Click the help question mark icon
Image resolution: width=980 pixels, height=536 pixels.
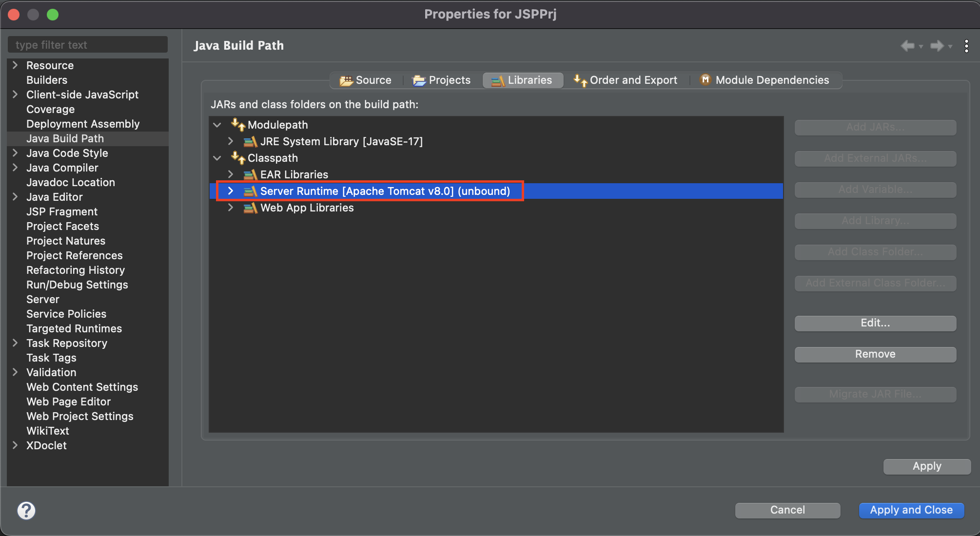[x=26, y=510]
